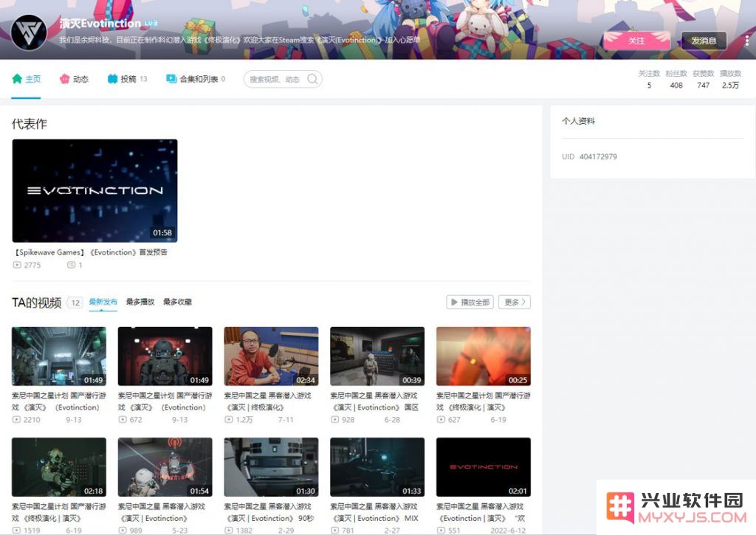The image size is (756, 535).
Task: Open the 00:25 video thumbnail
Action: pyautogui.click(x=483, y=356)
